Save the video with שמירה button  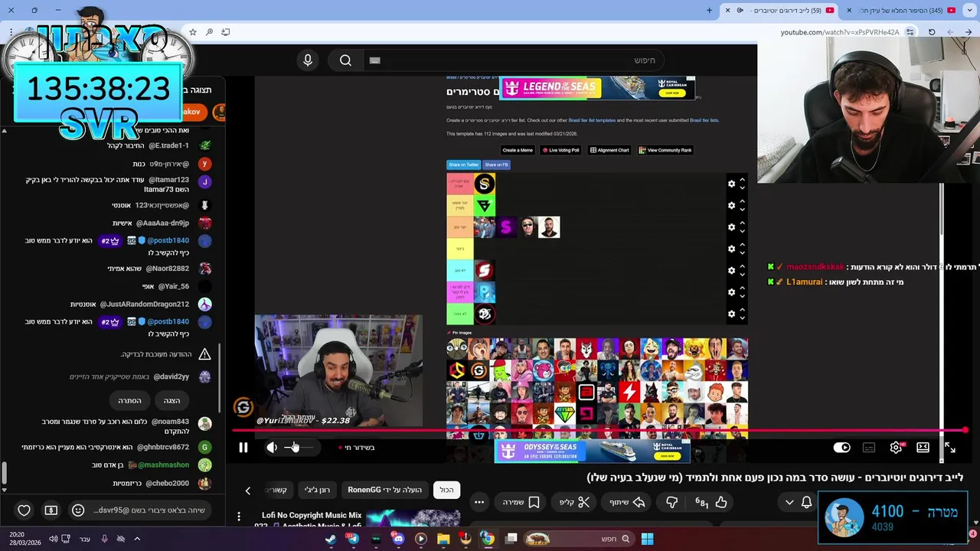(x=522, y=502)
